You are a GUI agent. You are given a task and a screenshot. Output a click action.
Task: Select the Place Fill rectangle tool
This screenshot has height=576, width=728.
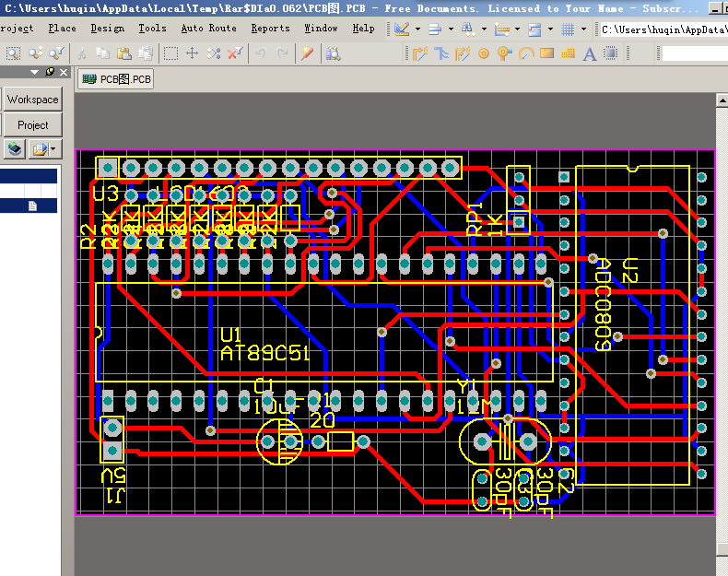(547, 53)
